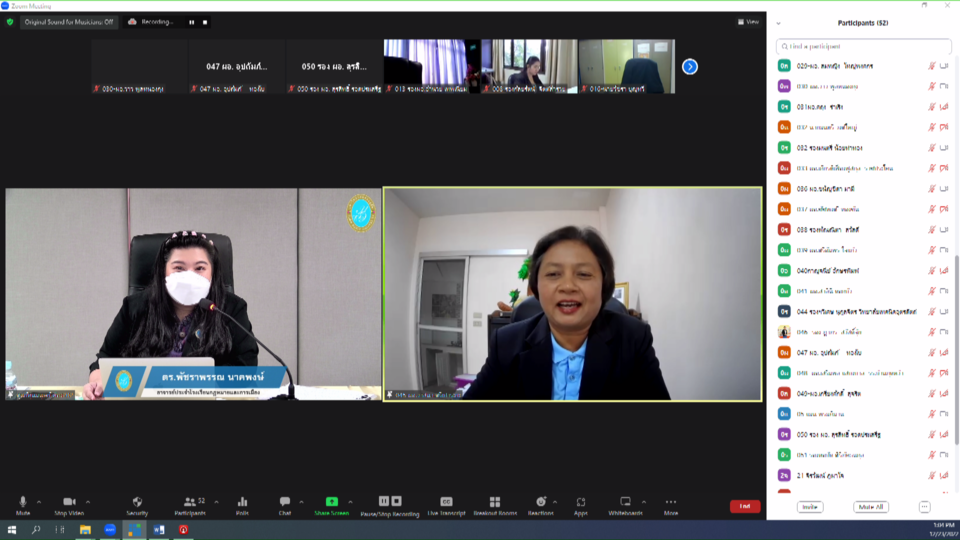The height and width of the screenshot is (540, 960).
Task: Enable Live Transcript captions
Action: point(446,502)
